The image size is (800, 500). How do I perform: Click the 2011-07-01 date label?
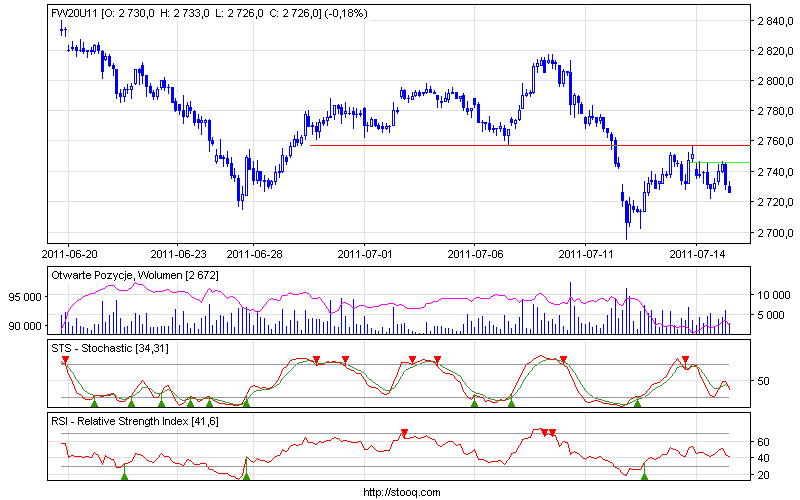[x=365, y=254]
